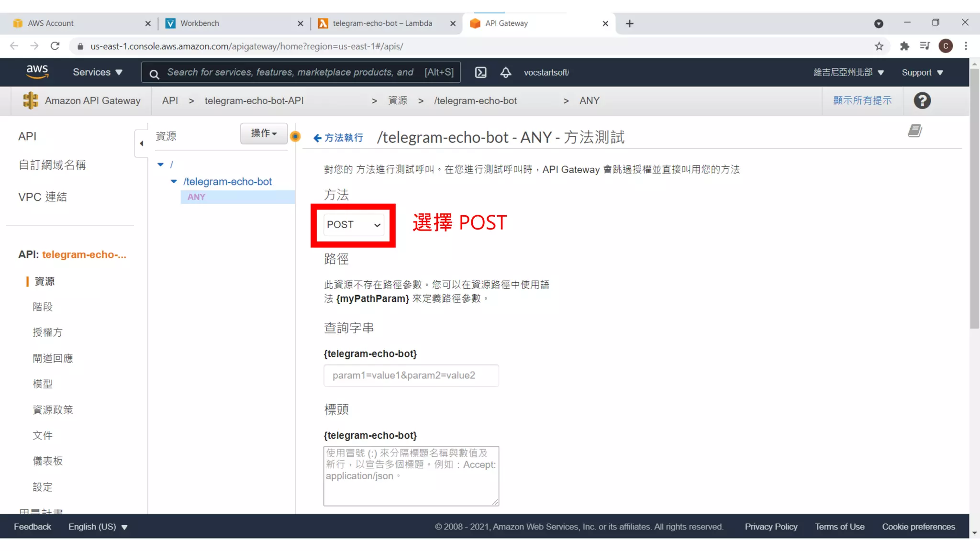Open 儀表板 in the API sidebar
980x551 pixels.
pos(47,461)
